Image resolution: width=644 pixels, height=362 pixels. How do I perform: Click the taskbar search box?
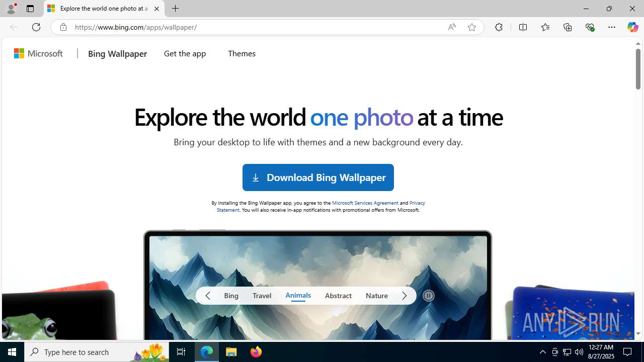pos(97,352)
